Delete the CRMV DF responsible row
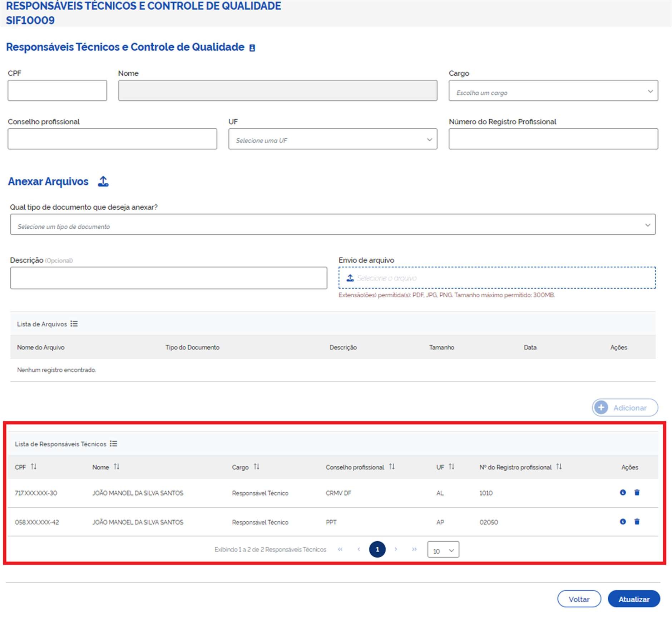Screen dimensions: 672x617 (637, 492)
